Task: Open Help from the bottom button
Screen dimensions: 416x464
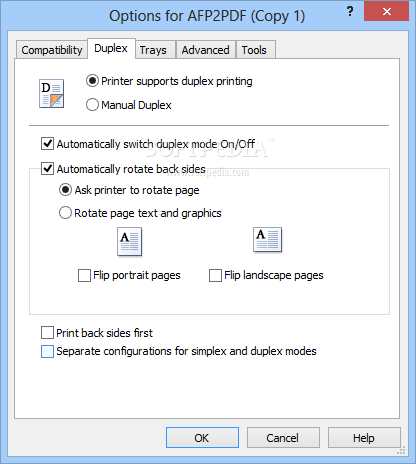Action: (364, 438)
